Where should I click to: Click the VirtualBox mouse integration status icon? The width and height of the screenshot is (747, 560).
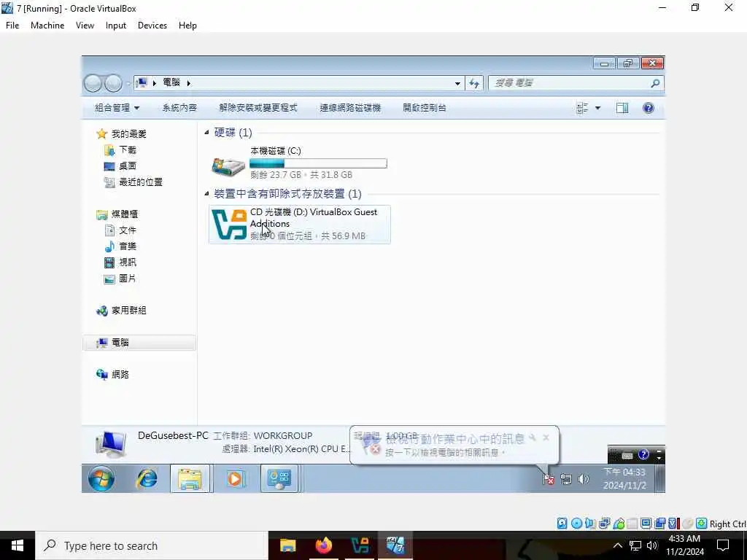coord(687,524)
